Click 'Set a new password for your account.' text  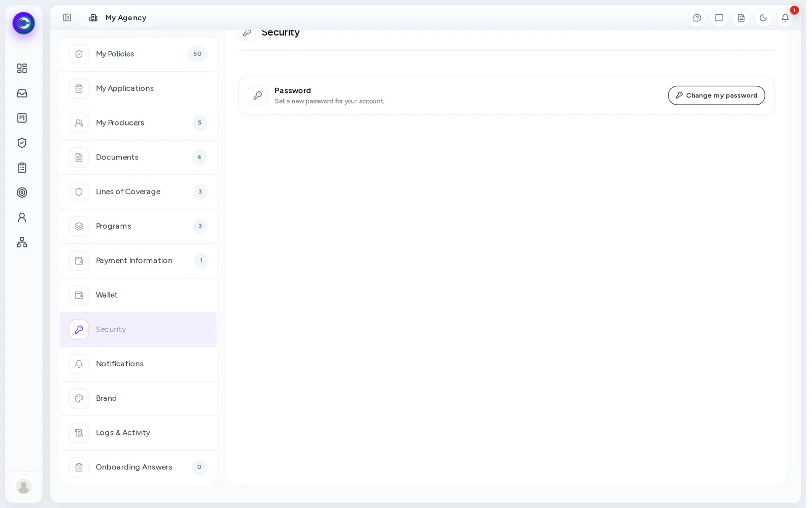(329, 101)
